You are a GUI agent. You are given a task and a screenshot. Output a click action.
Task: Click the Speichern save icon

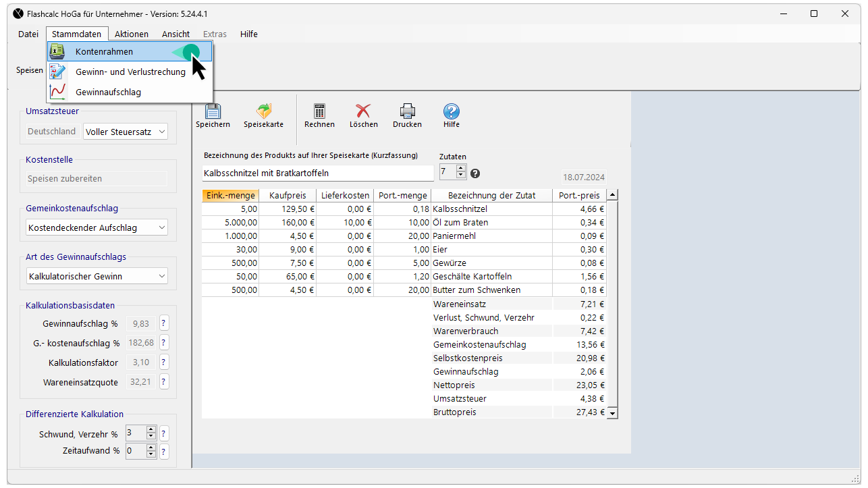point(213,111)
